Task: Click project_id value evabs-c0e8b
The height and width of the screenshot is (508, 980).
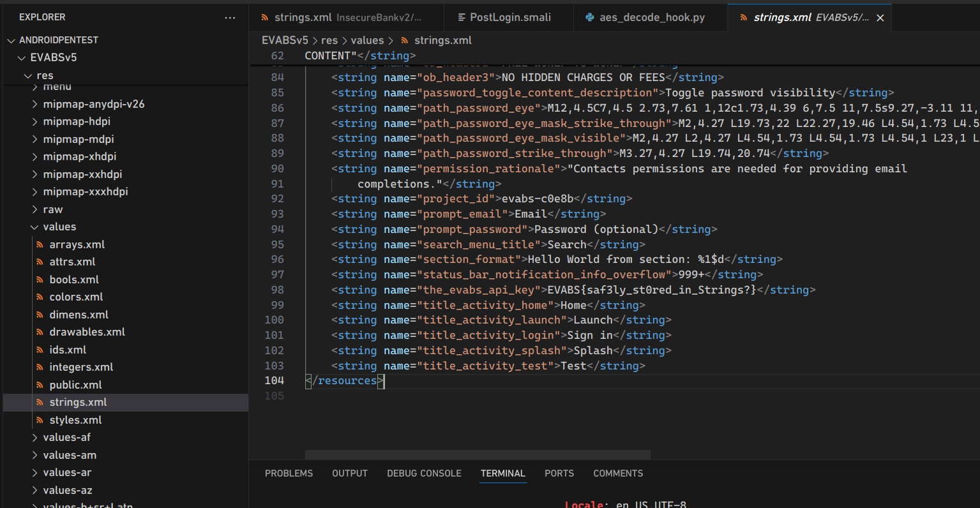Action: [x=538, y=198]
